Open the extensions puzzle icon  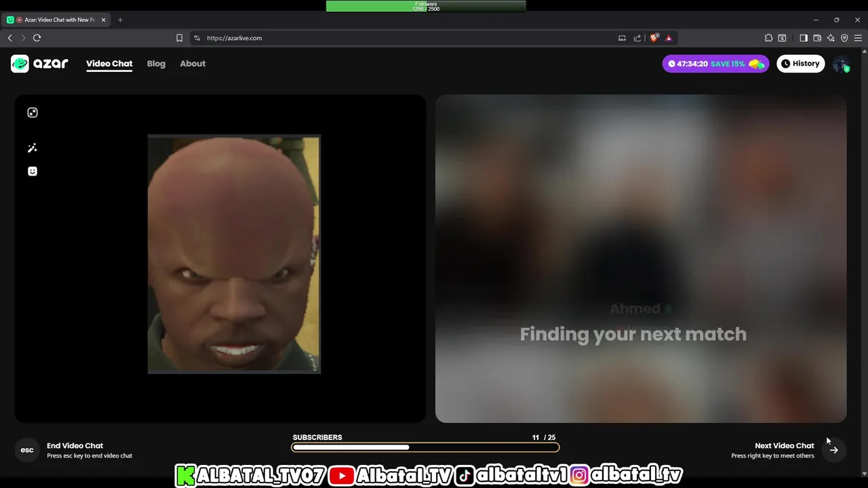[768, 38]
